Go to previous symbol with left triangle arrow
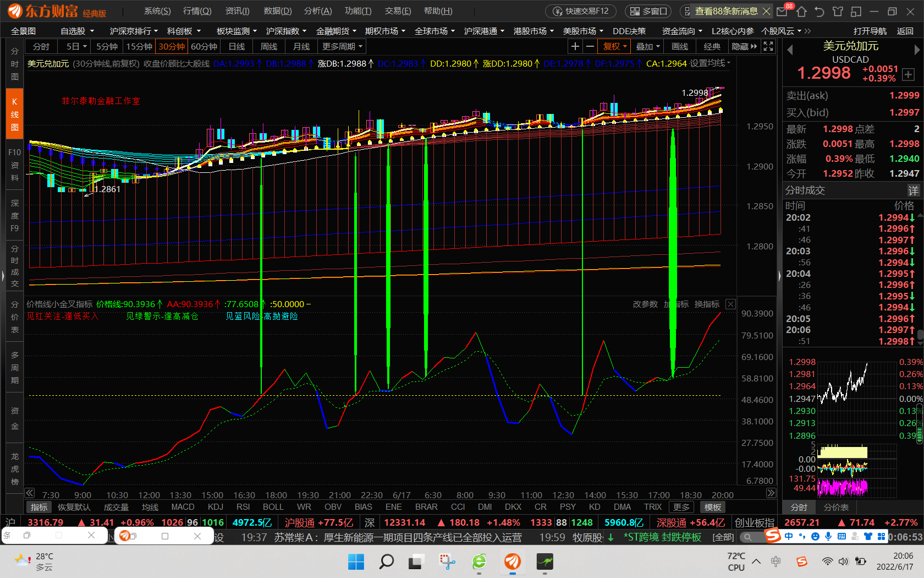924x578 pixels. click(790, 50)
